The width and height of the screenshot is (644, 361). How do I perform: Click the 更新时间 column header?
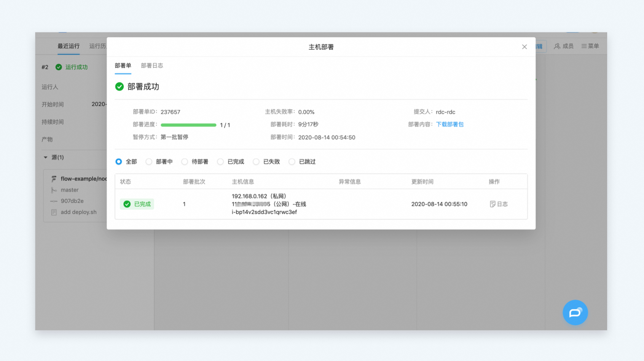click(422, 182)
